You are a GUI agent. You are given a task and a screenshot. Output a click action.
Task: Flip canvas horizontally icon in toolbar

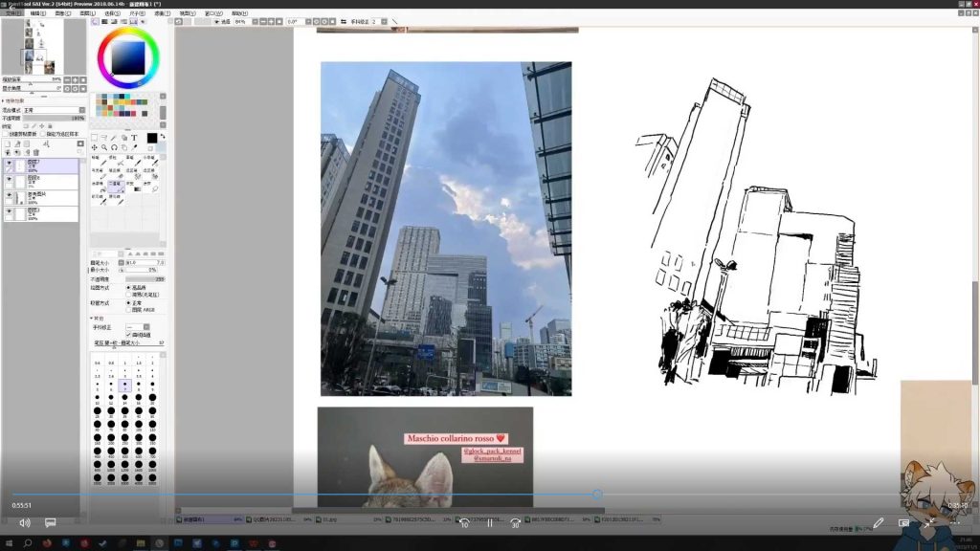coord(344,21)
